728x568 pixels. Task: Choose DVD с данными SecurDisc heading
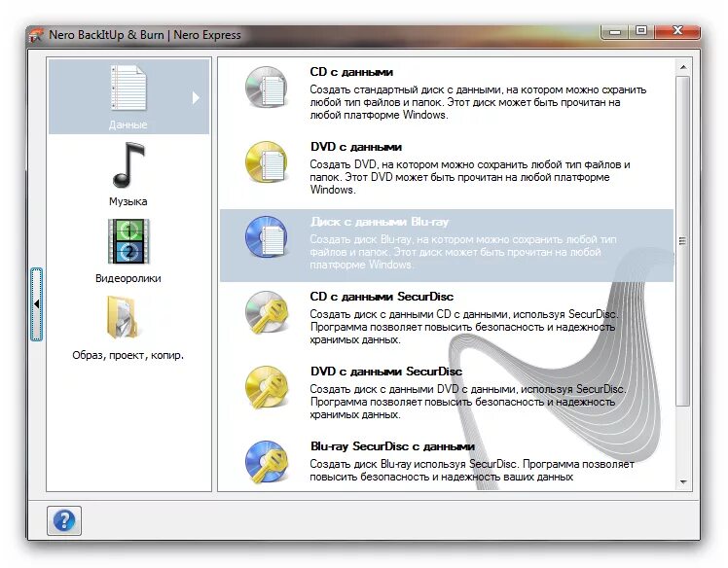386,372
